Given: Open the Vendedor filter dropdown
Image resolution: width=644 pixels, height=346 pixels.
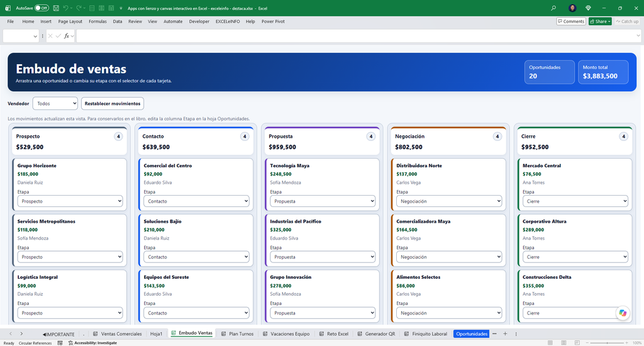Looking at the screenshot, I should coord(55,104).
